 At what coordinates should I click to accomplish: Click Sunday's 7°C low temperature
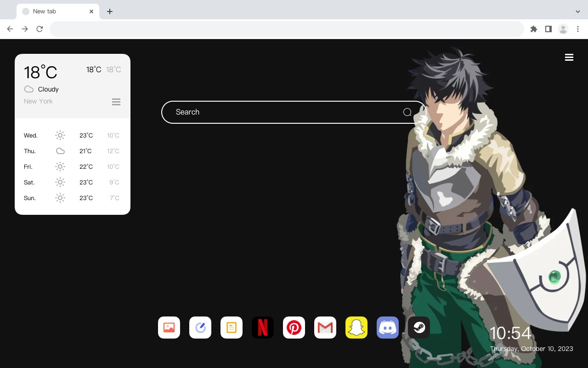point(114,198)
